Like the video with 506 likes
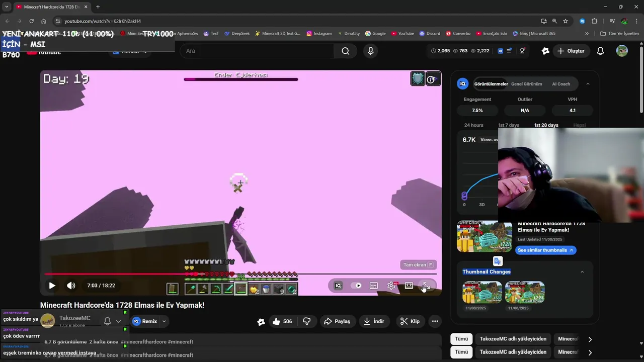The height and width of the screenshot is (362, 644). 282,321
